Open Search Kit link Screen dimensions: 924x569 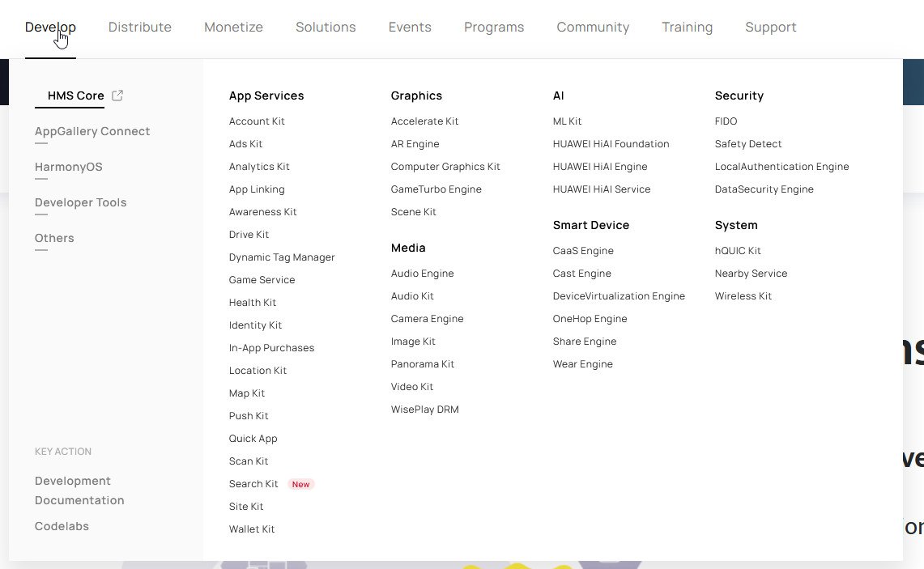coord(253,484)
